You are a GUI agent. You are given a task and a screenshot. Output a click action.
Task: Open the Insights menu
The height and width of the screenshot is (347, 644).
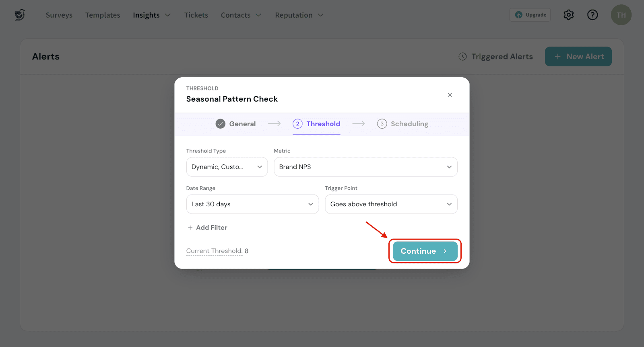pos(151,15)
